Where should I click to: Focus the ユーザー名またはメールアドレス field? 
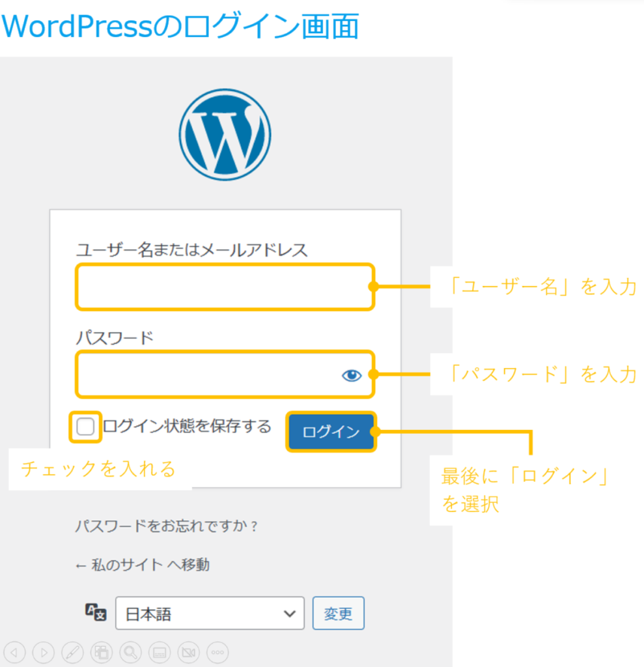225,287
